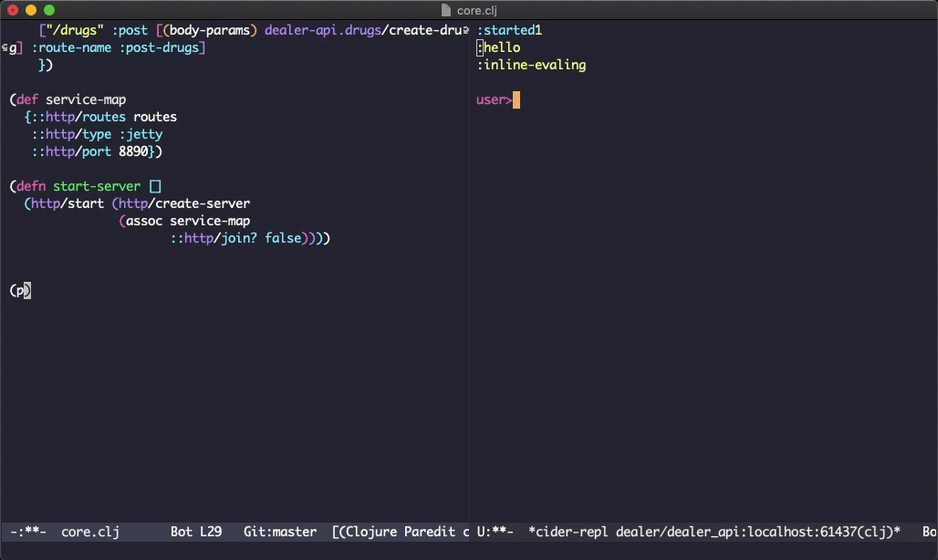The image size is (938, 560).
Task: Select the cider-repl buffer name in mode line
Action: coord(714,532)
